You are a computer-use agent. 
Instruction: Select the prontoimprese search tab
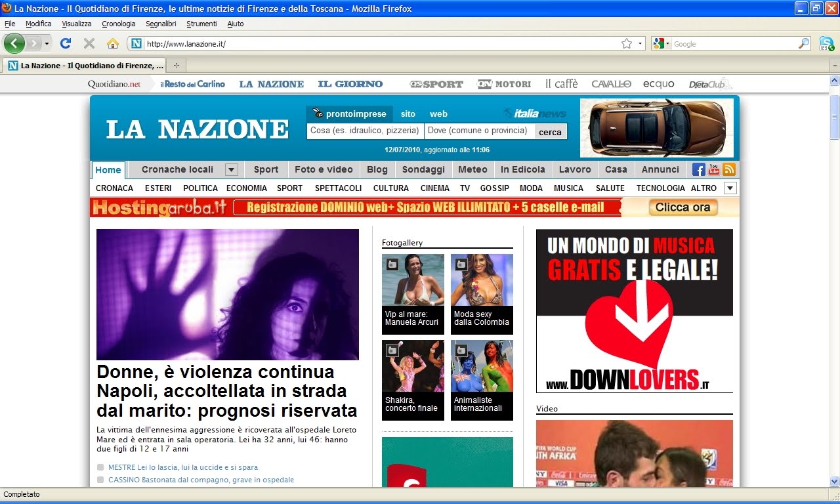coord(350,114)
